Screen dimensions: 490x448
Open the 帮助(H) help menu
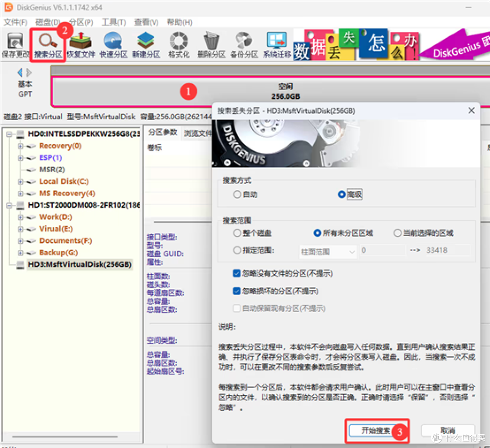tap(179, 23)
